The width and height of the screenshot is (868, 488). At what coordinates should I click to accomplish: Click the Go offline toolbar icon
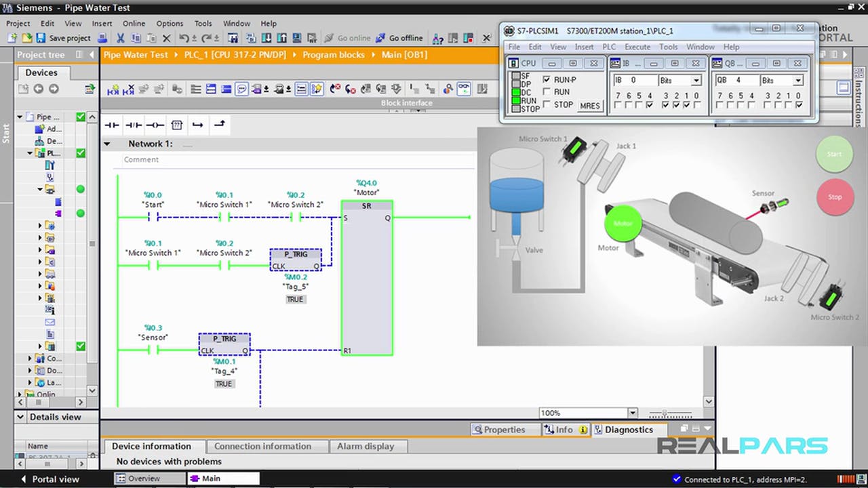[399, 38]
